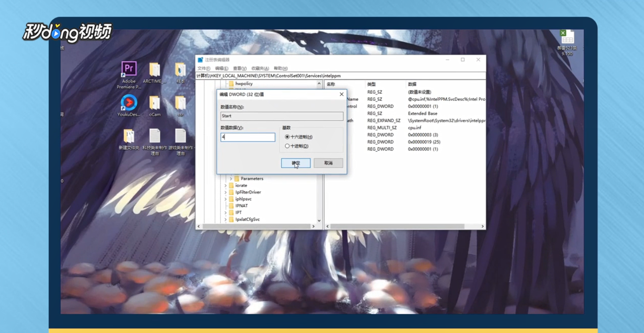The width and height of the screenshot is (644, 333).
Task: Click the REG_EXPAND_SZ type cell
Action: (x=383, y=120)
